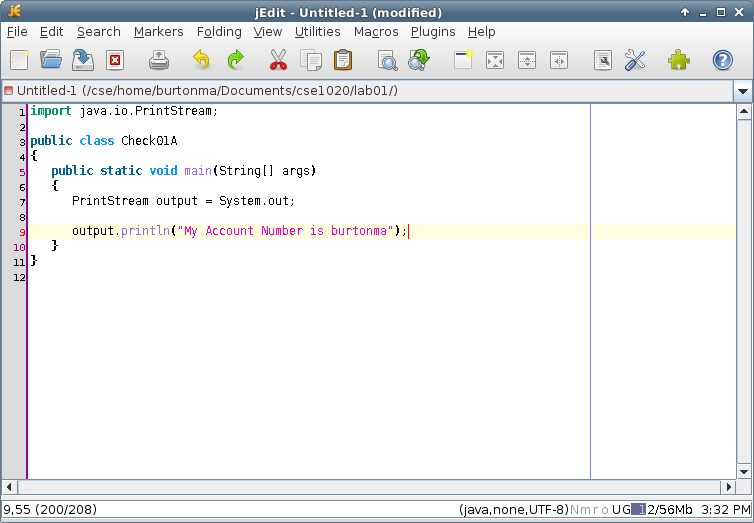Toggle word wrap 'N' in status bar

(574, 510)
